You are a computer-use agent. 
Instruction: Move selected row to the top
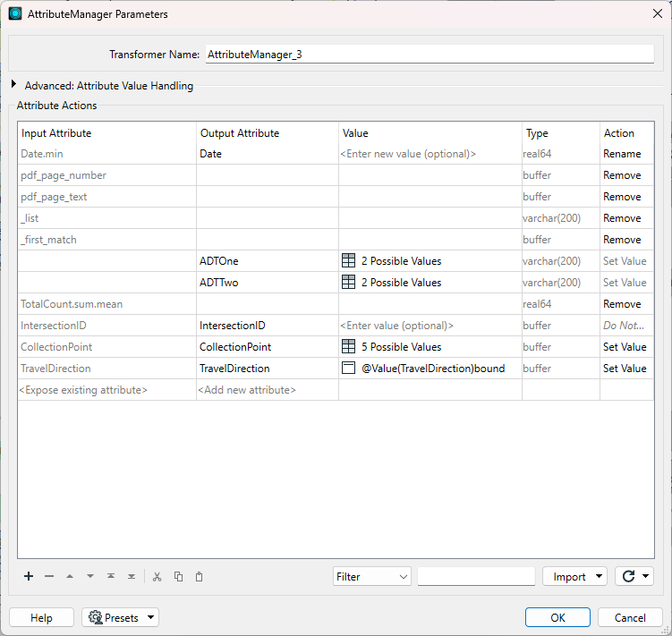(111, 576)
